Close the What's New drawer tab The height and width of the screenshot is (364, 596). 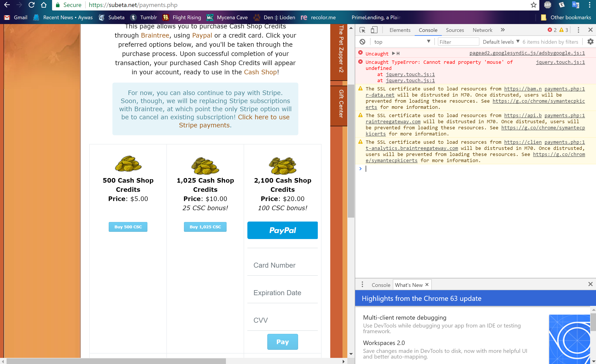(427, 284)
